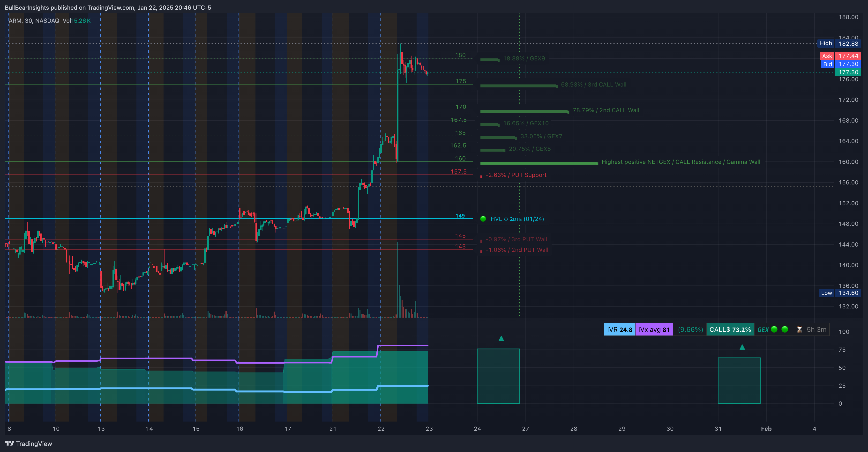This screenshot has height=452, width=868.
Task: Click the GEX label in the status bar
Action: pos(763,329)
